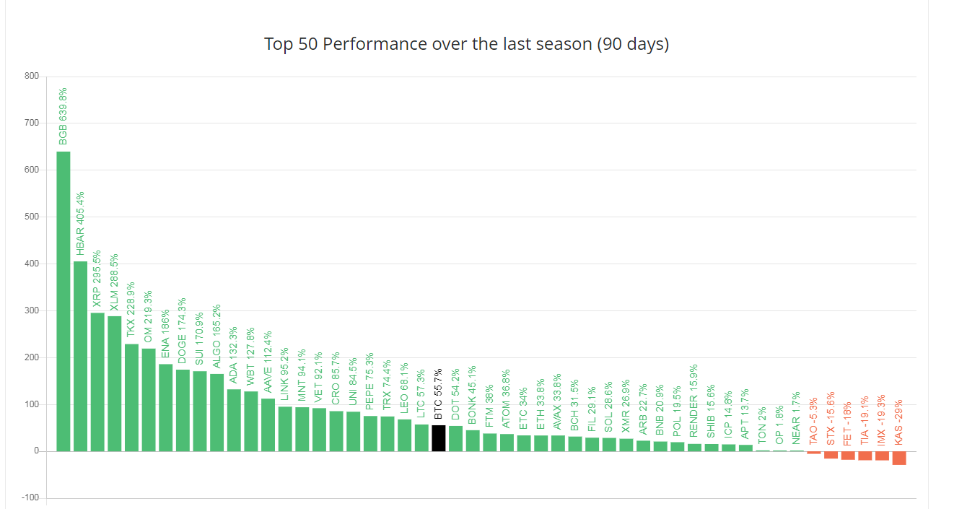This screenshot has height=509, width=980.
Task: Click the AAVE 112.4% bar
Action: 268,425
